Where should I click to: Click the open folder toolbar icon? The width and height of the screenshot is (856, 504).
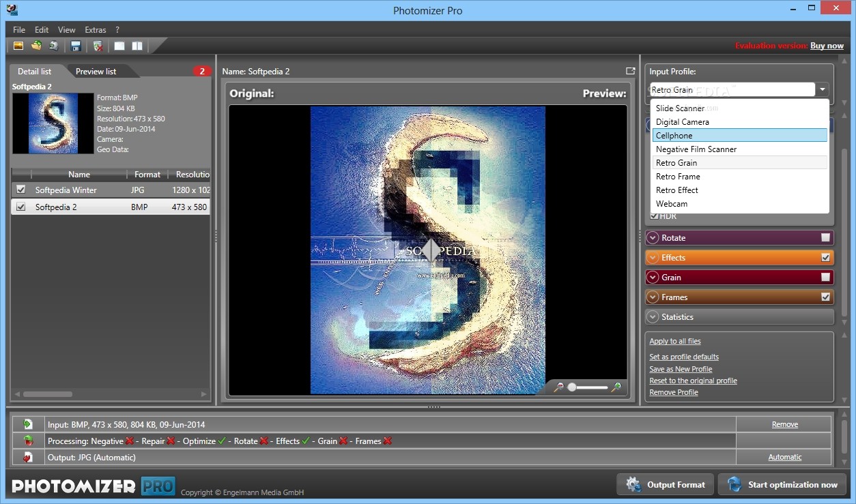(x=36, y=46)
